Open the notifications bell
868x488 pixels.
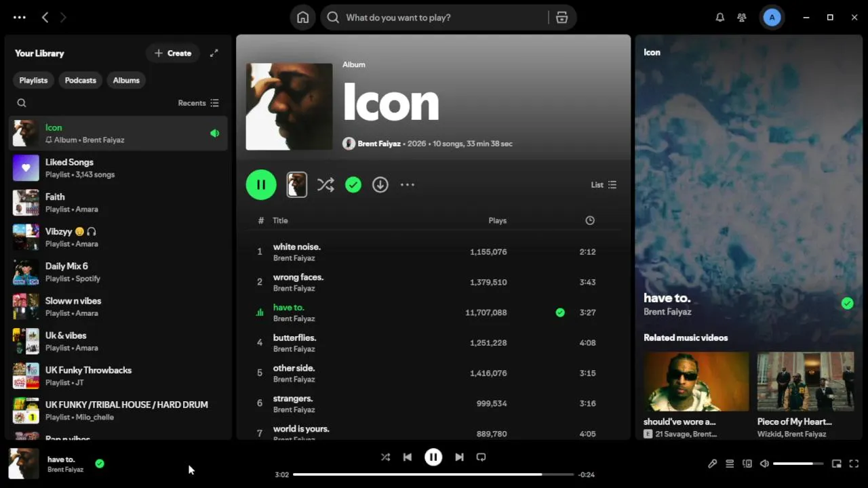pyautogui.click(x=720, y=18)
